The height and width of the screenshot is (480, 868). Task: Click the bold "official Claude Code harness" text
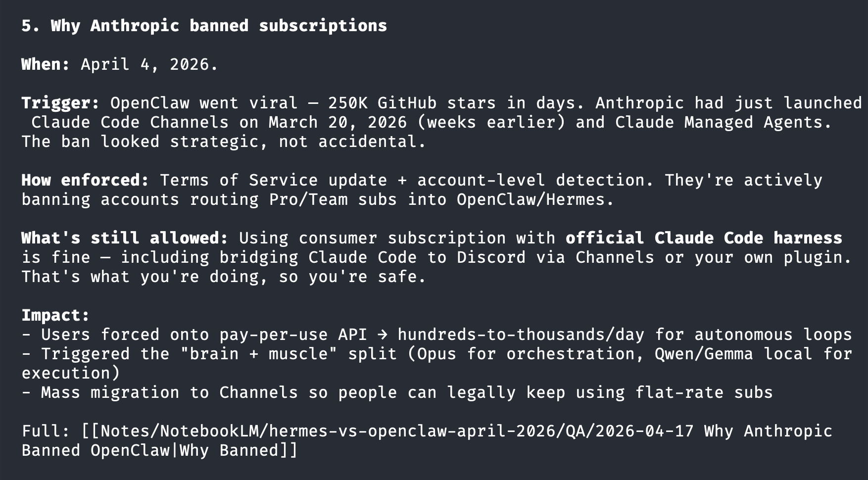[x=703, y=238]
